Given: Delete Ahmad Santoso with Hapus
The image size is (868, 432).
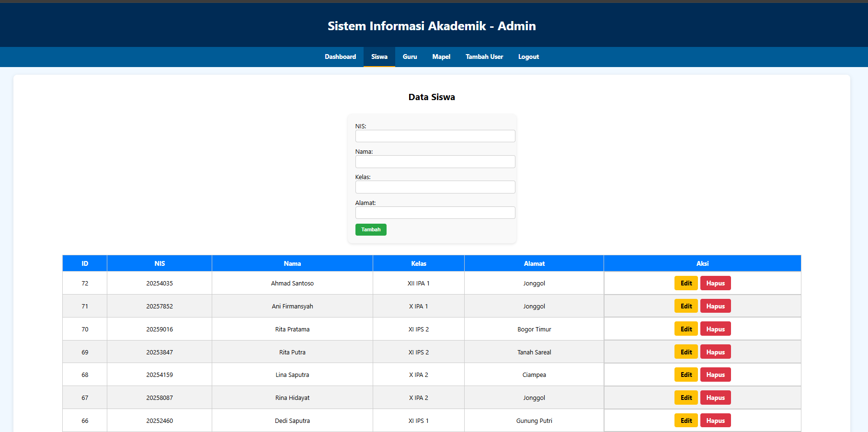Looking at the screenshot, I should (715, 283).
